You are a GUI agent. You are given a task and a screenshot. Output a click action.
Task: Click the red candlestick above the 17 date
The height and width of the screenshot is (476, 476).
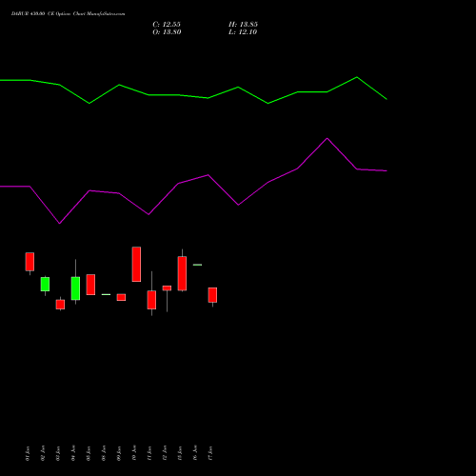pos(212,295)
